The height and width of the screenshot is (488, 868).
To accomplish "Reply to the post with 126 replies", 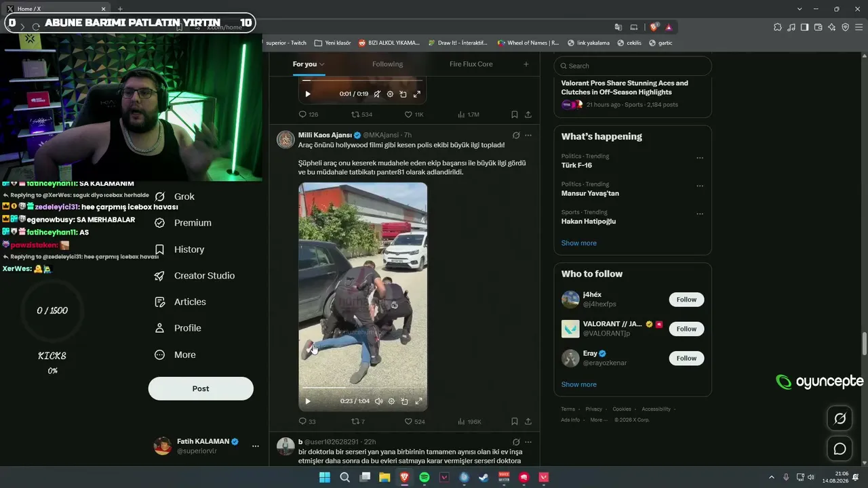I will (x=309, y=115).
